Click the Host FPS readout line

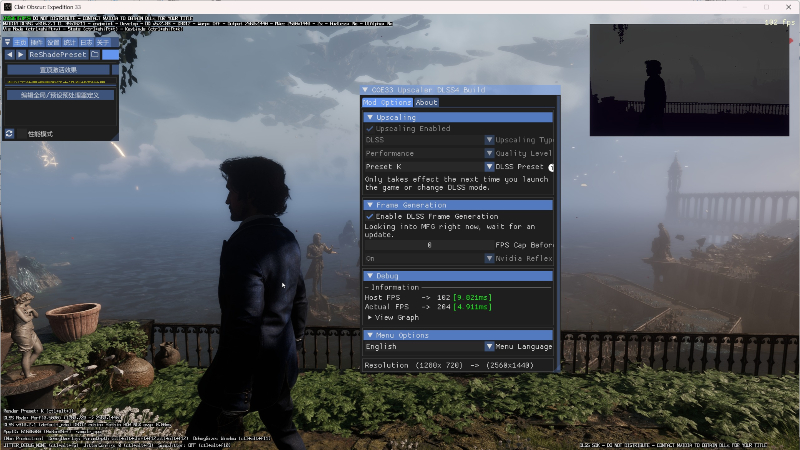click(x=428, y=297)
